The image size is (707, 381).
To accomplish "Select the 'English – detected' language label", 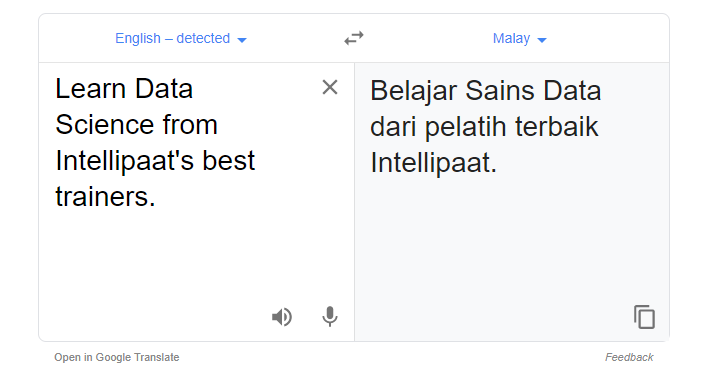I will [x=172, y=38].
